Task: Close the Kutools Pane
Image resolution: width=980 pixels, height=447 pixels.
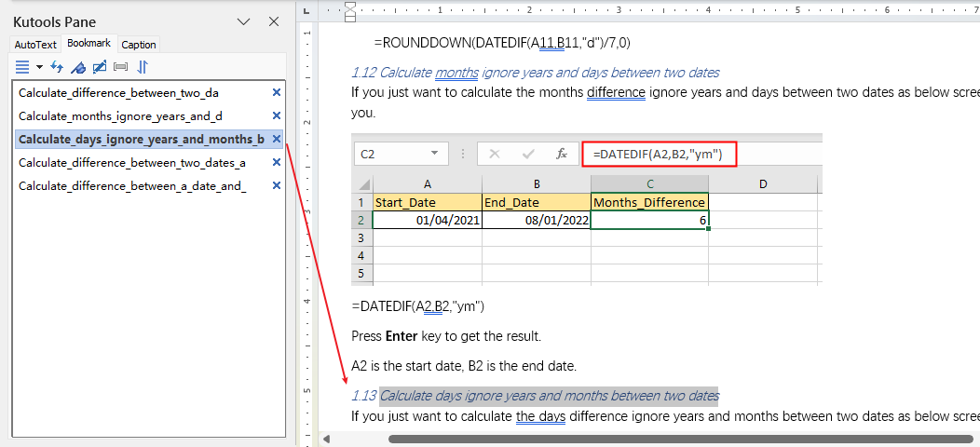Action: (274, 21)
